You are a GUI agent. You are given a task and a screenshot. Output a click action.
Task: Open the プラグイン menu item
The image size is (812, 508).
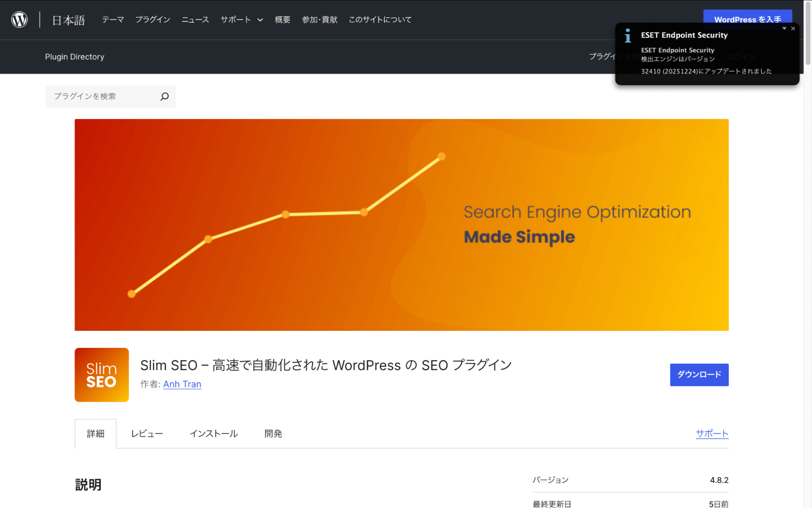coord(152,20)
